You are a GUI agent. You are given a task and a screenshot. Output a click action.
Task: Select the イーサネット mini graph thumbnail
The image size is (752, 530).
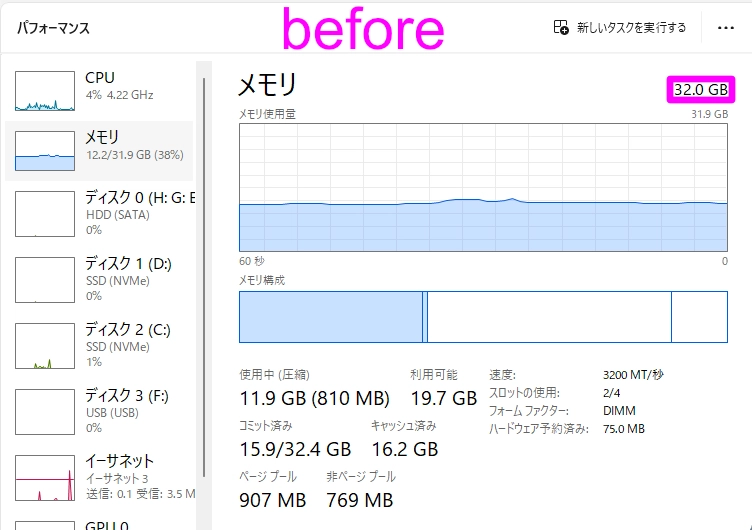45,477
